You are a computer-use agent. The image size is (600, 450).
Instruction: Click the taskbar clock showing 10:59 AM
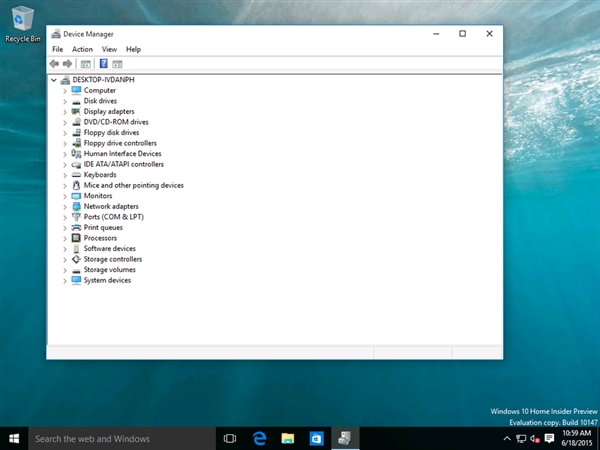(577, 439)
